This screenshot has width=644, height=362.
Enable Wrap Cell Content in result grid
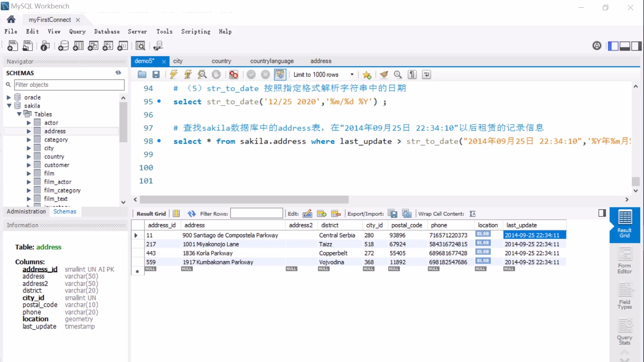click(x=473, y=214)
